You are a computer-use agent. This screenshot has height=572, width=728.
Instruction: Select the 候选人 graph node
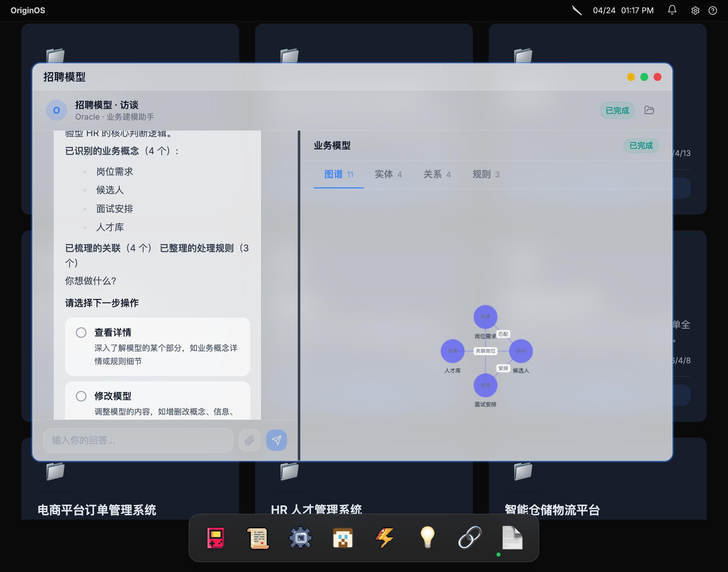coord(521,351)
